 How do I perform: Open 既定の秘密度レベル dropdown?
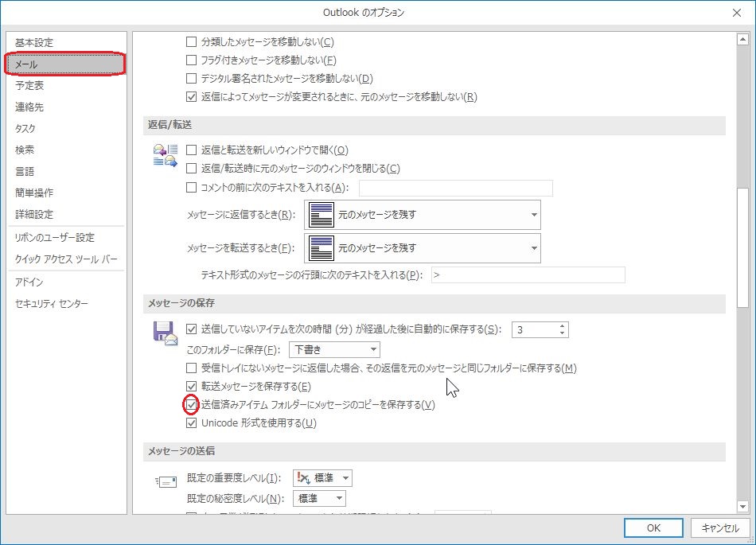point(319,498)
